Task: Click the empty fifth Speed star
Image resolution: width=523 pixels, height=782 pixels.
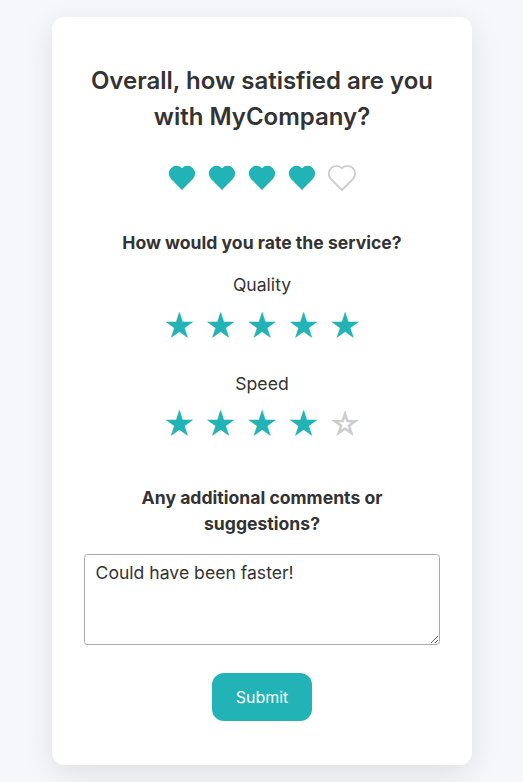Action: (345, 424)
